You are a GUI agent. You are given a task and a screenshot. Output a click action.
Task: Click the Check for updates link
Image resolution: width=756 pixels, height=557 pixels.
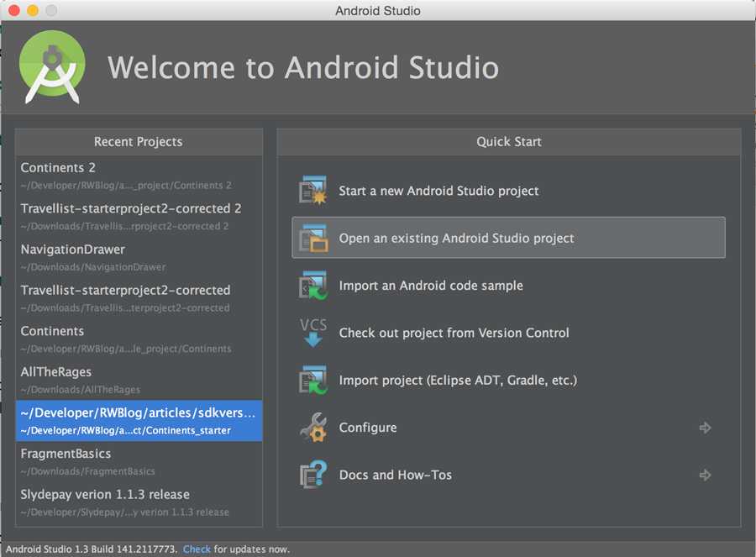point(197,549)
